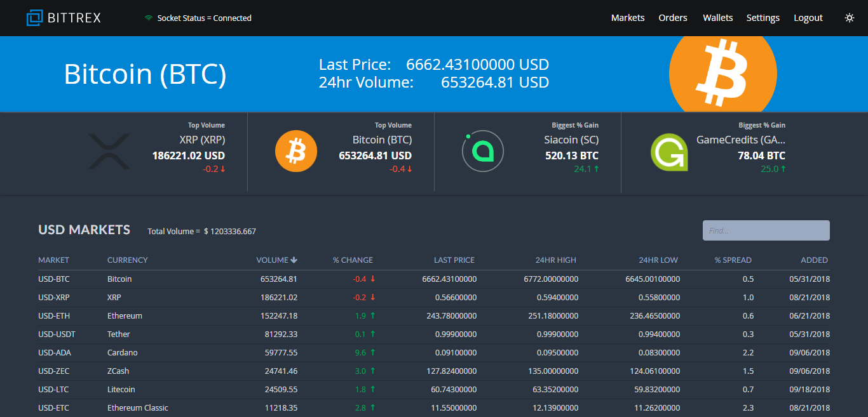The height and width of the screenshot is (417, 868).
Task: Open the Orders menu
Action: 673,18
